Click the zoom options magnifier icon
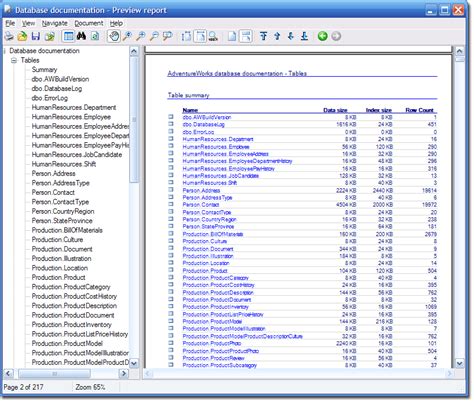 point(167,36)
